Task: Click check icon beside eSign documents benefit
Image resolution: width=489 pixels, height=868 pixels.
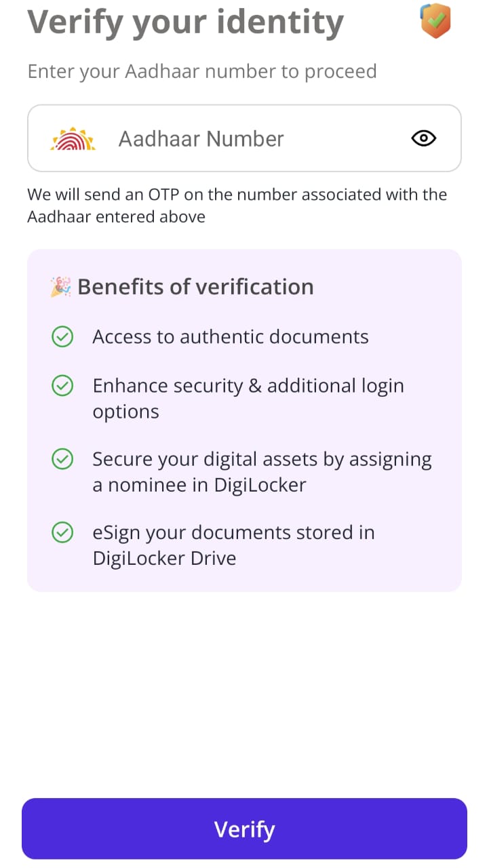Action: (62, 532)
